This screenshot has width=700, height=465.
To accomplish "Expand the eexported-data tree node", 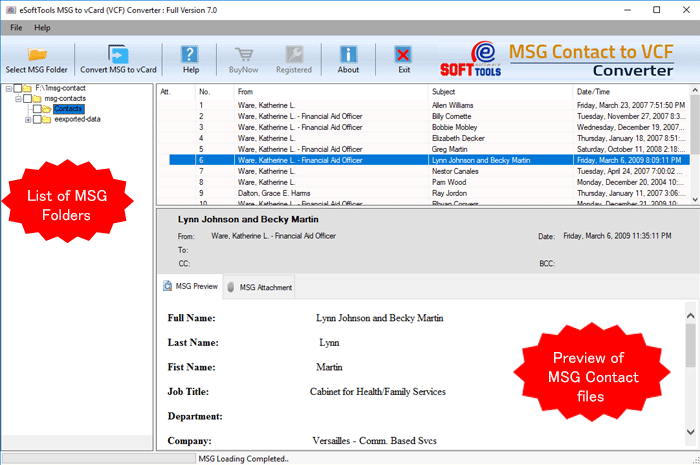I will coord(28,120).
